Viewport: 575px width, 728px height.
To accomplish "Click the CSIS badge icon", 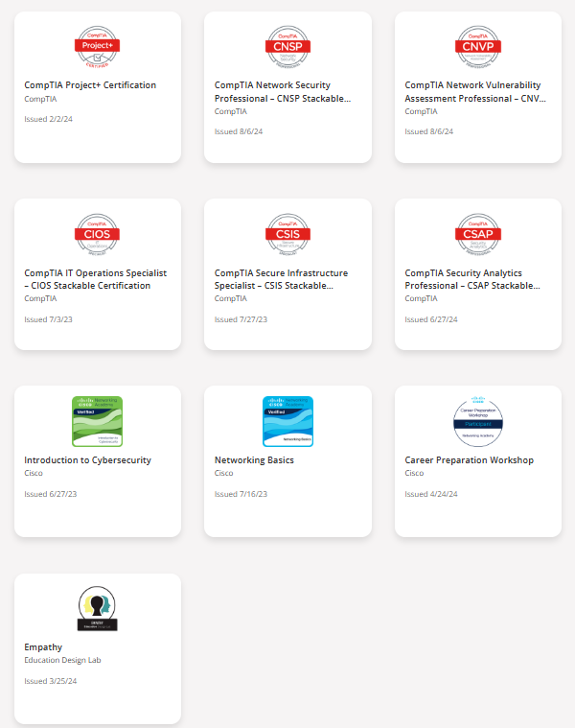I will 287,234.
